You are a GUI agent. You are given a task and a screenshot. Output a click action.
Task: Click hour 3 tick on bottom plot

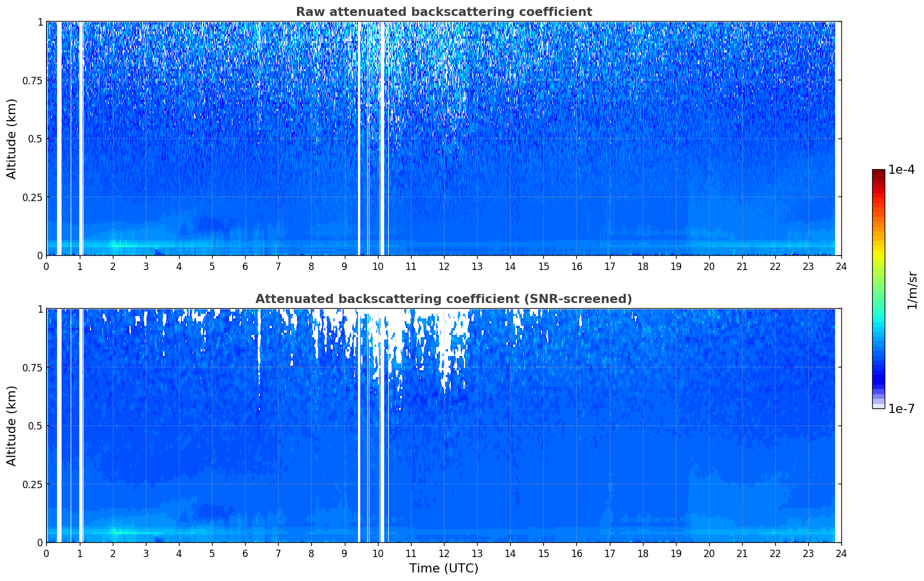[x=146, y=553]
